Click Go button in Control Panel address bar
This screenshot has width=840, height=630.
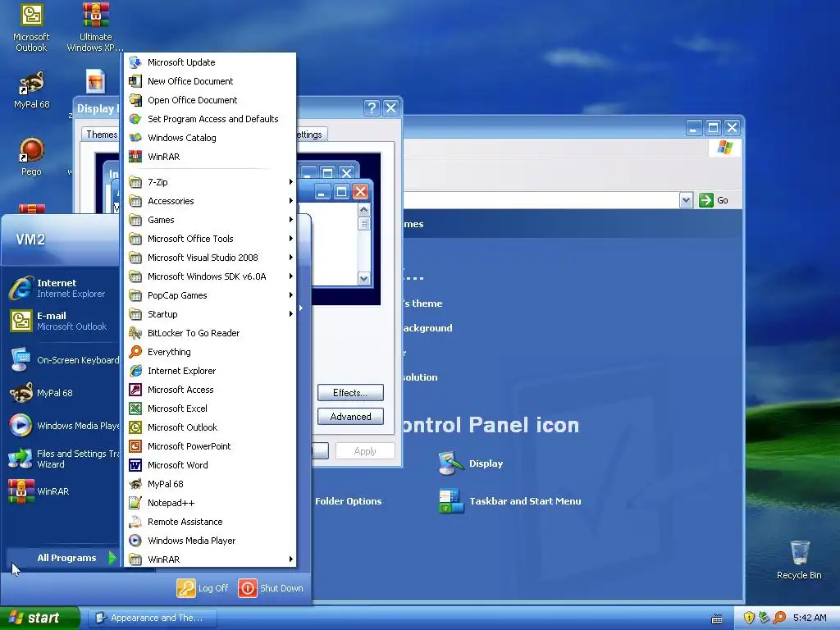point(714,200)
